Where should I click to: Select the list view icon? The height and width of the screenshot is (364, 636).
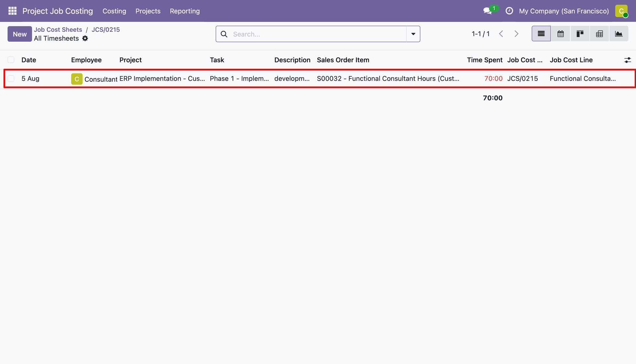[x=541, y=34]
